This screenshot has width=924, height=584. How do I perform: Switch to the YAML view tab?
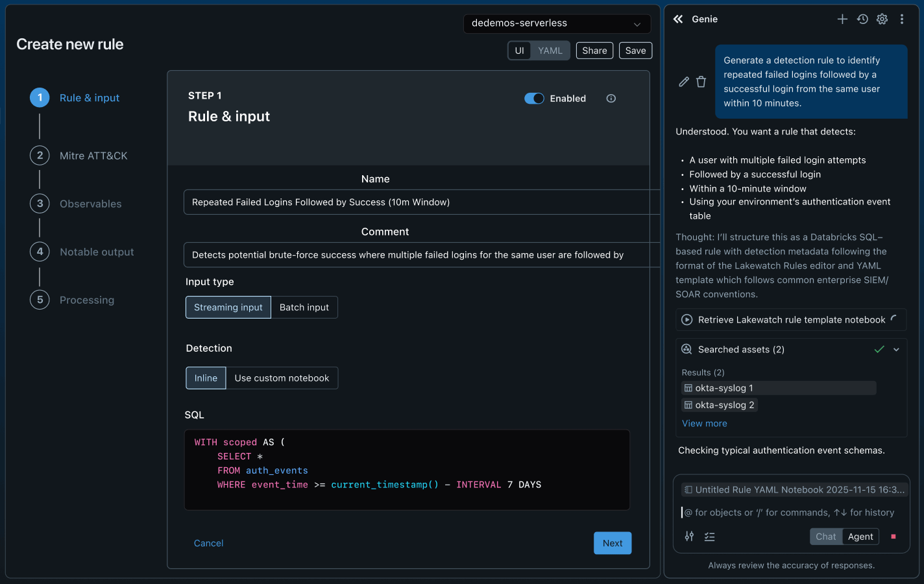coord(550,51)
